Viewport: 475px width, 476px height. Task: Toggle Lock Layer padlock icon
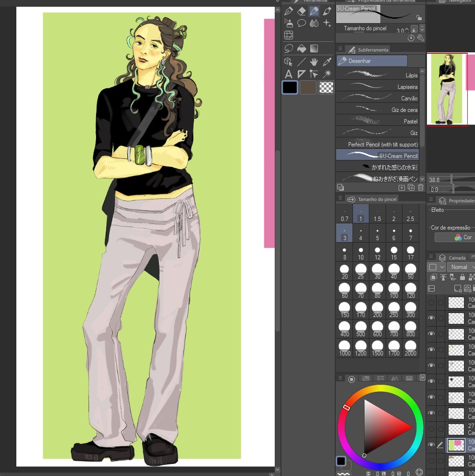point(462,277)
